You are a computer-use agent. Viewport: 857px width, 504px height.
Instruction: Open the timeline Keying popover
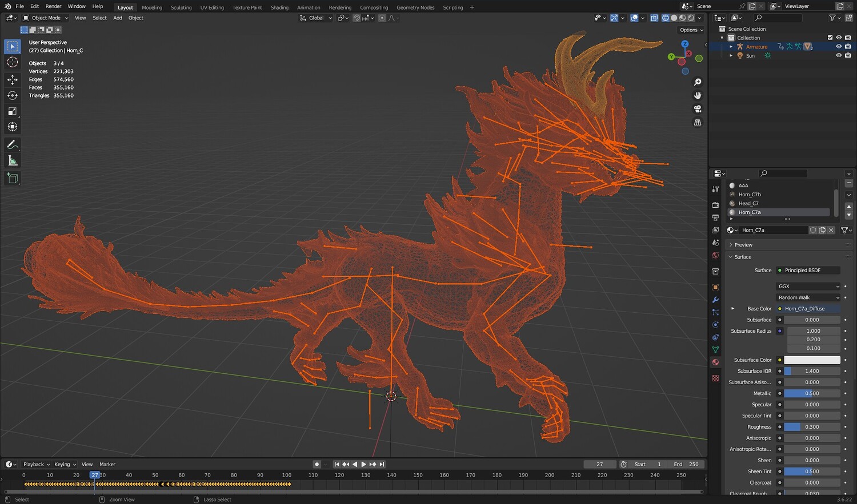[65, 464]
